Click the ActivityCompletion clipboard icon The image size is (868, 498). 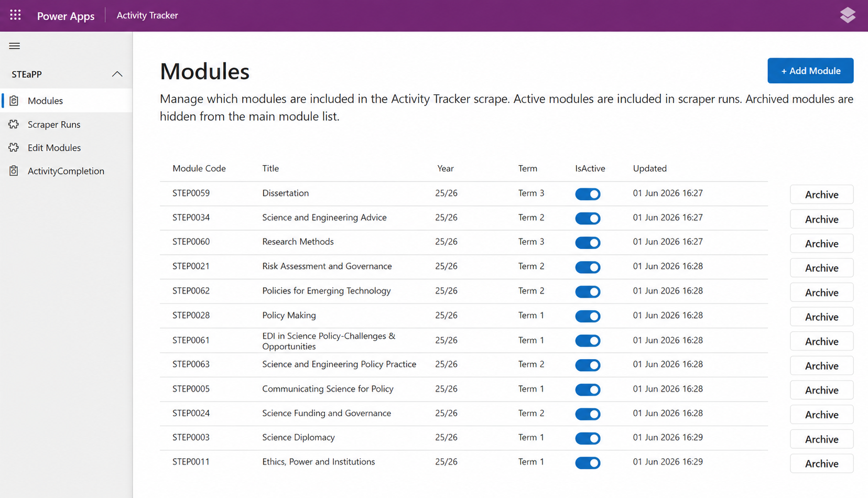pos(14,171)
